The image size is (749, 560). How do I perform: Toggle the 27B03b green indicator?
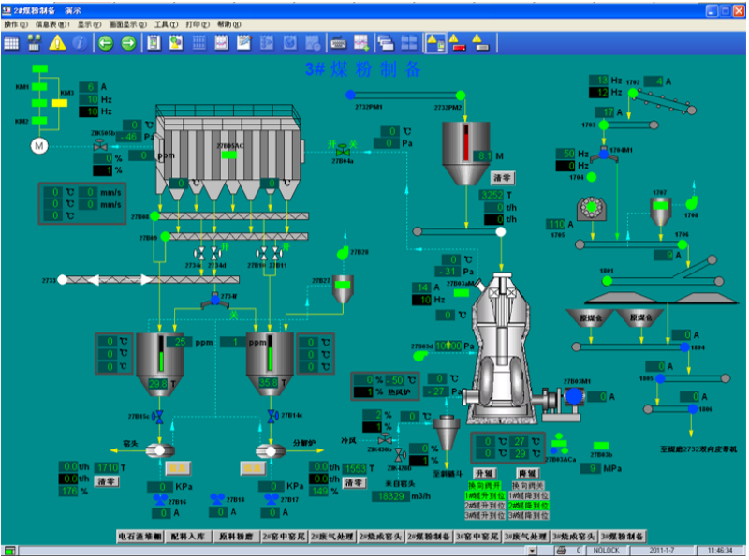pos(601,447)
